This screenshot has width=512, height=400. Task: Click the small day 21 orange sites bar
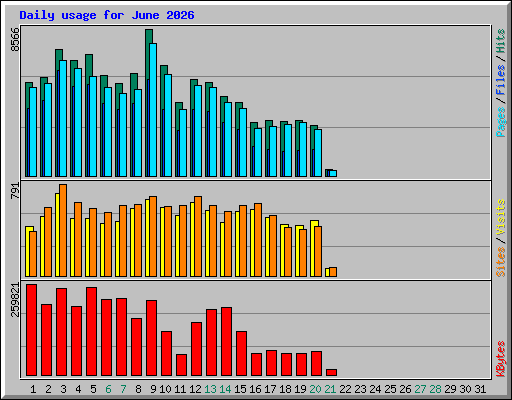click(x=333, y=272)
